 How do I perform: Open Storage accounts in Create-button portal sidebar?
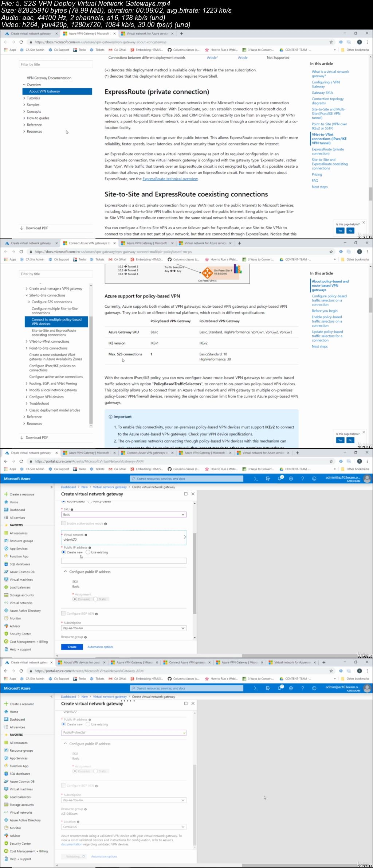(x=21, y=595)
